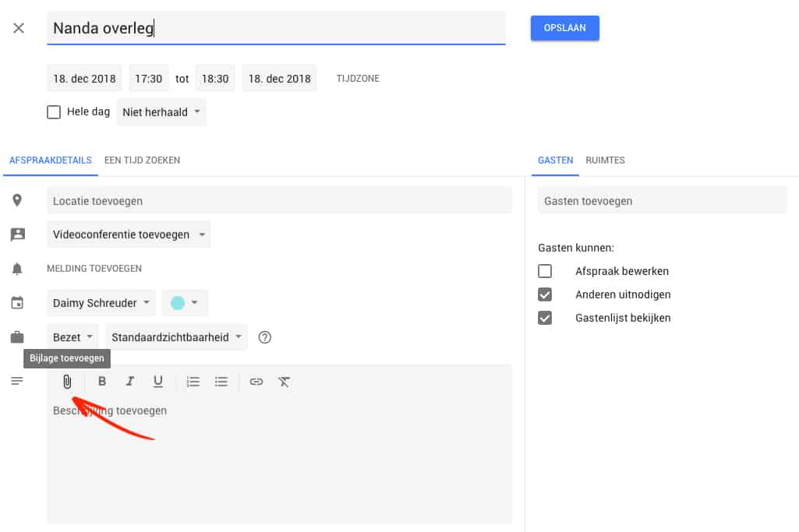This screenshot has width=799, height=532.
Task: Create a numbered list in the description
Action: point(192,381)
